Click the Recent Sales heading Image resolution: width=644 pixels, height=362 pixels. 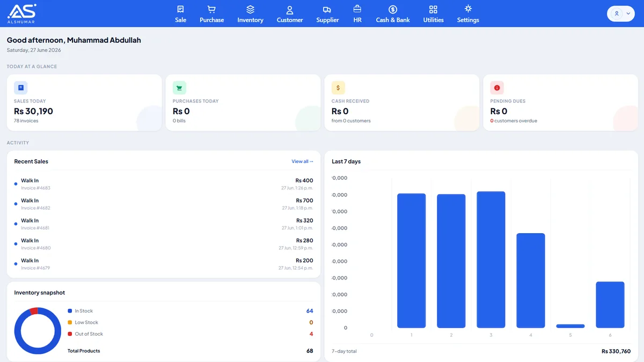[x=31, y=161]
